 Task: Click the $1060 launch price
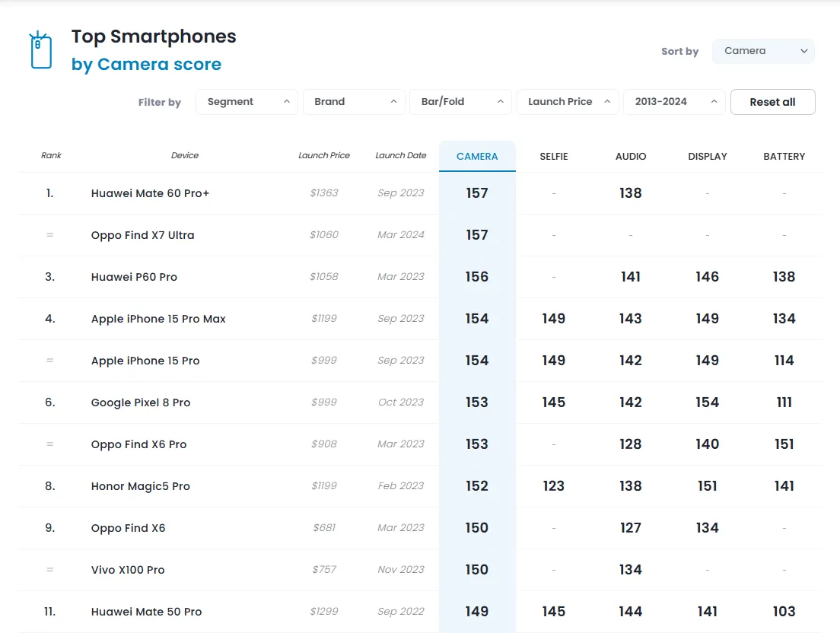324,234
